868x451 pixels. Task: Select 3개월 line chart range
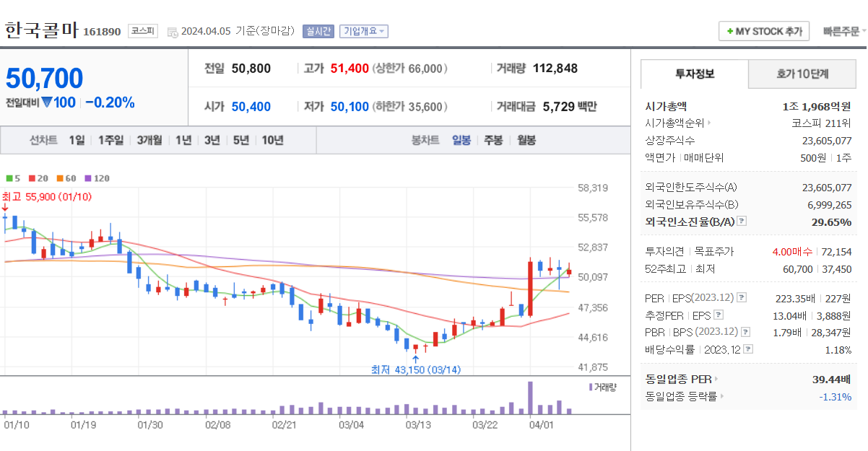coord(149,140)
